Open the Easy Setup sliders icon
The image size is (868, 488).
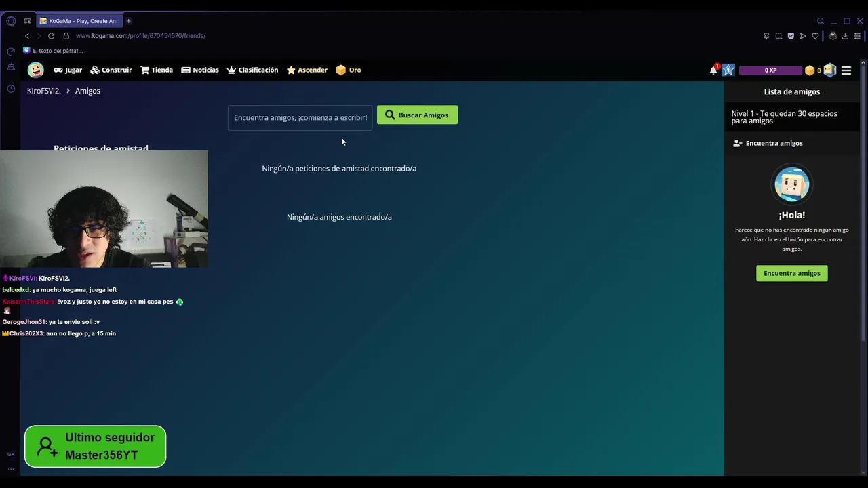click(858, 36)
